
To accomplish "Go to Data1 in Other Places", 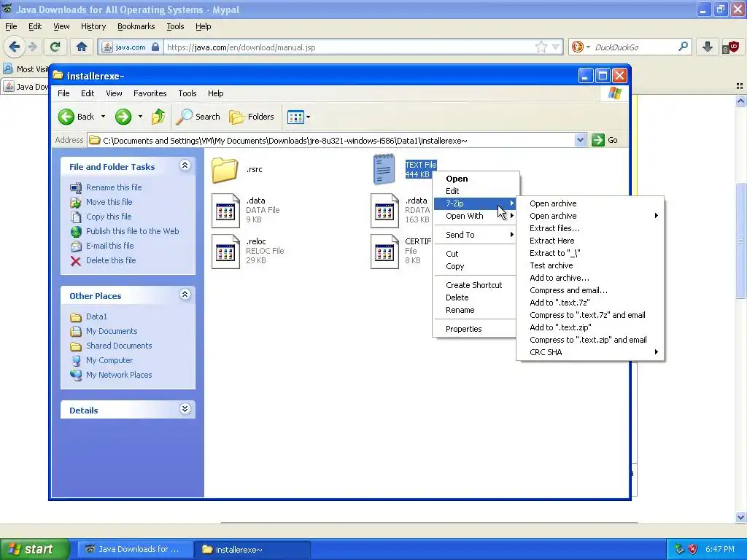I will [96, 316].
